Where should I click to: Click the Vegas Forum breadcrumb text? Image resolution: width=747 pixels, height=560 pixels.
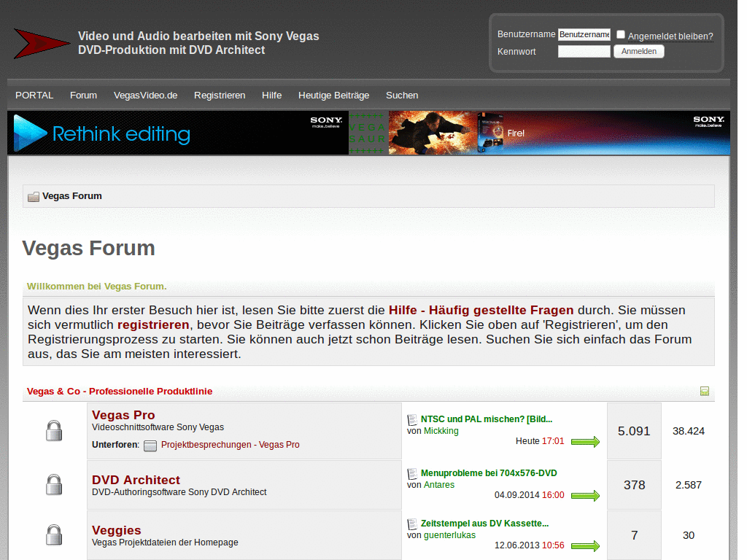pos(72,196)
